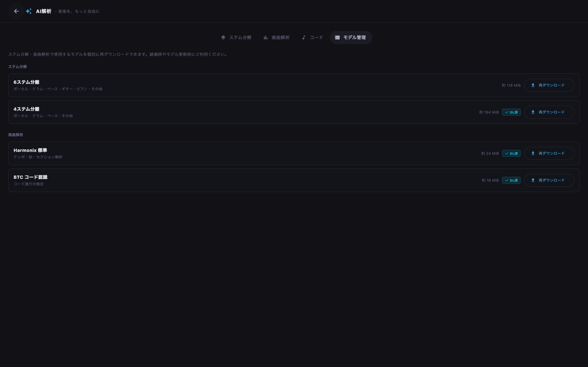This screenshot has height=367, width=588.
Task: Go back using the arrow icon
Action: (x=16, y=11)
